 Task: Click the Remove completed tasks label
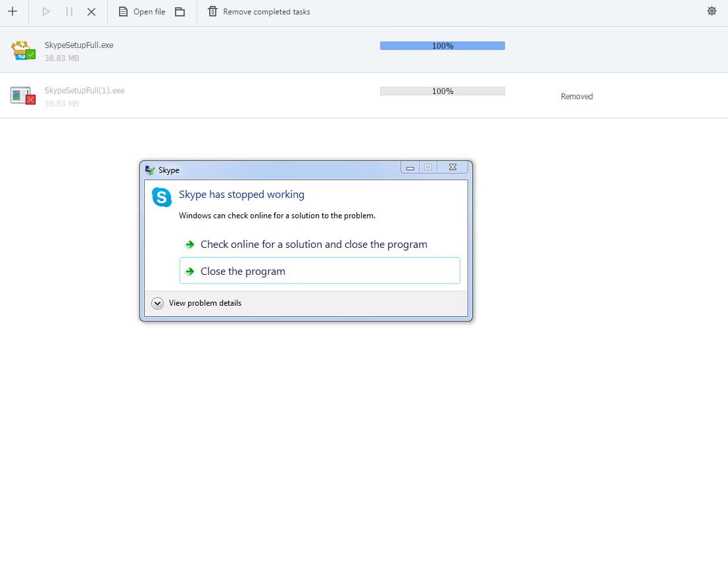[x=266, y=12]
